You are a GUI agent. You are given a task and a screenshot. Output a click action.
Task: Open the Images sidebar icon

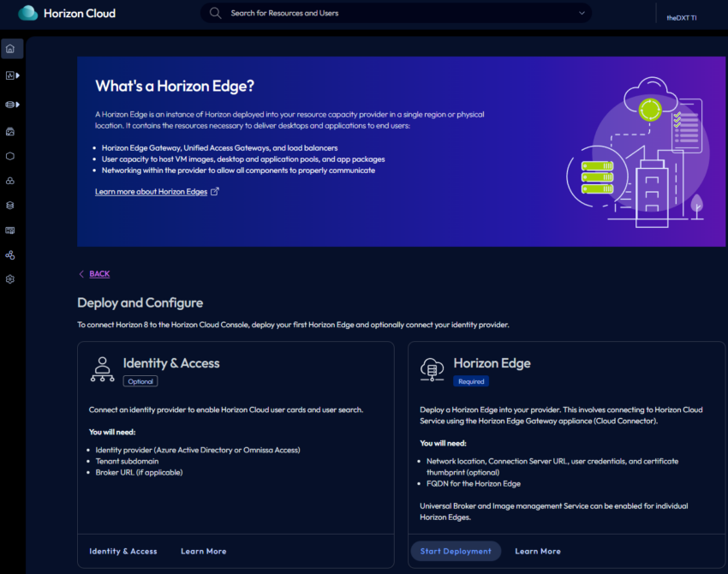tap(10, 132)
